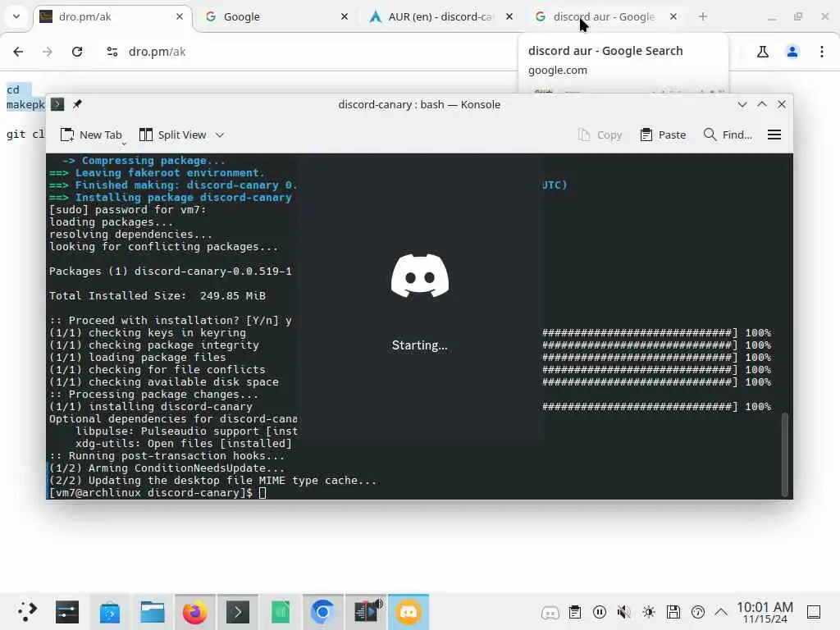The height and width of the screenshot is (630, 840).
Task: Click the Konsole terminal scrollbar handle
Action: (x=785, y=454)
